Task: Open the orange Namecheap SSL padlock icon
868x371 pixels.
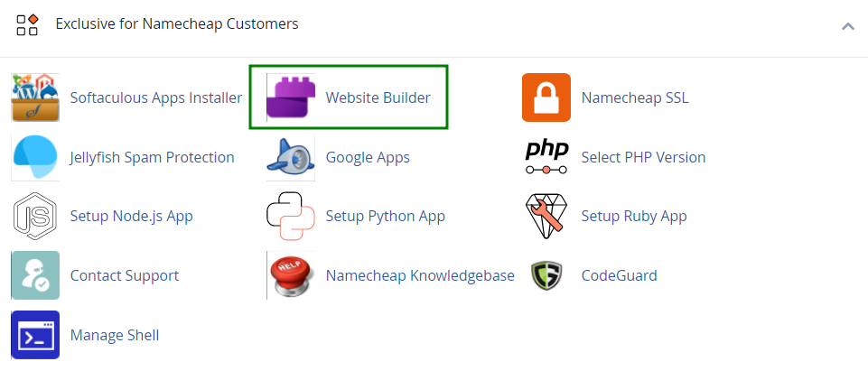Action: pyautogui.click(x=546, y=97)
